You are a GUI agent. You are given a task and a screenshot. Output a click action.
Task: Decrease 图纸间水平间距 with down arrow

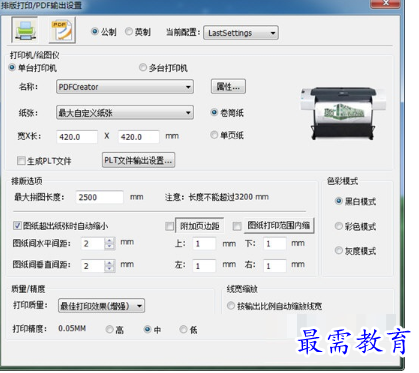coord(109,247)
